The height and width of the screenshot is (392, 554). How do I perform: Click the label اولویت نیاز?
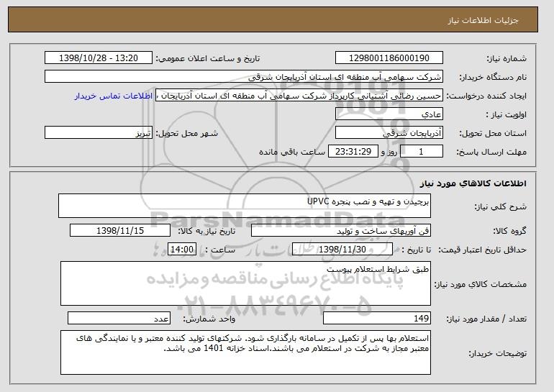507,115
